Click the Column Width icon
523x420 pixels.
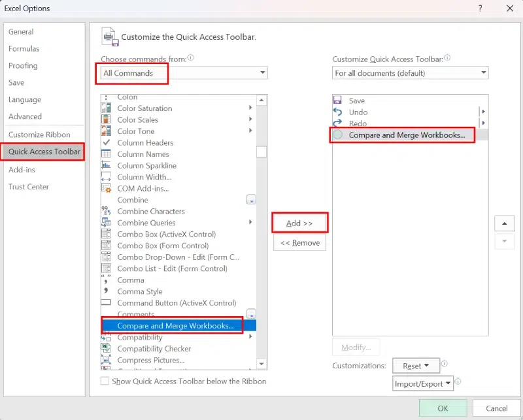(106, 176)
